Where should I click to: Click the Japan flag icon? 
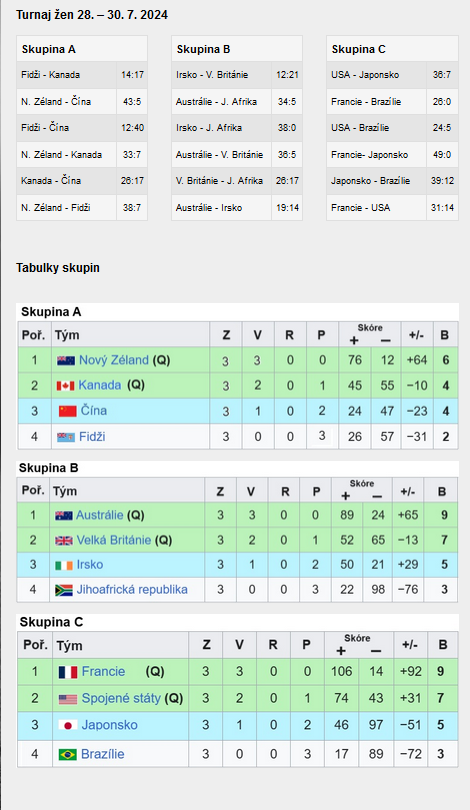click(x=68, y=725)
